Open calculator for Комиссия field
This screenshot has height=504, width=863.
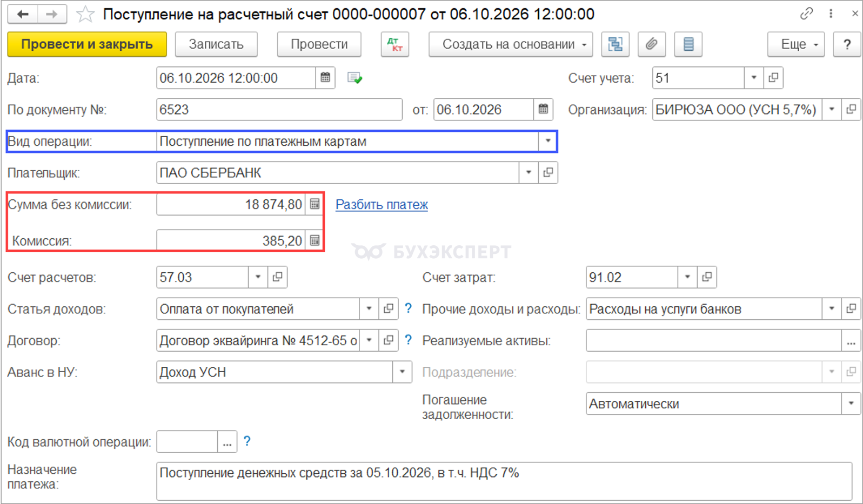315,240
